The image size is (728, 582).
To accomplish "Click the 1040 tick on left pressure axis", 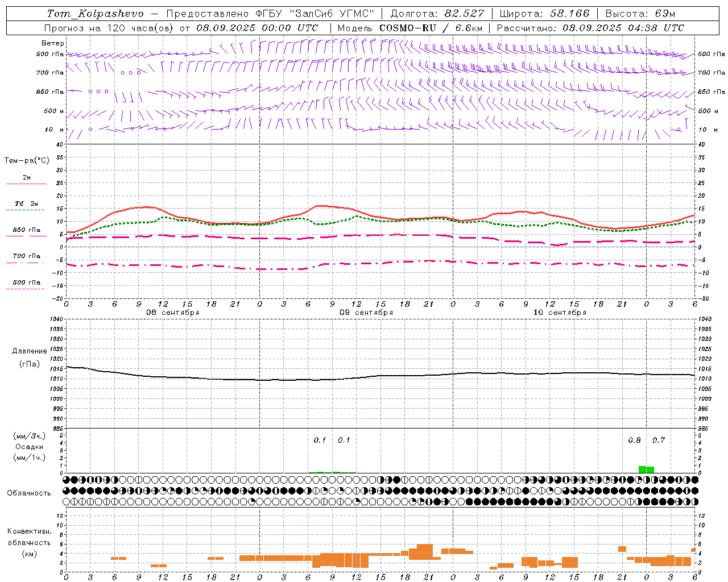I will (56, 319).
